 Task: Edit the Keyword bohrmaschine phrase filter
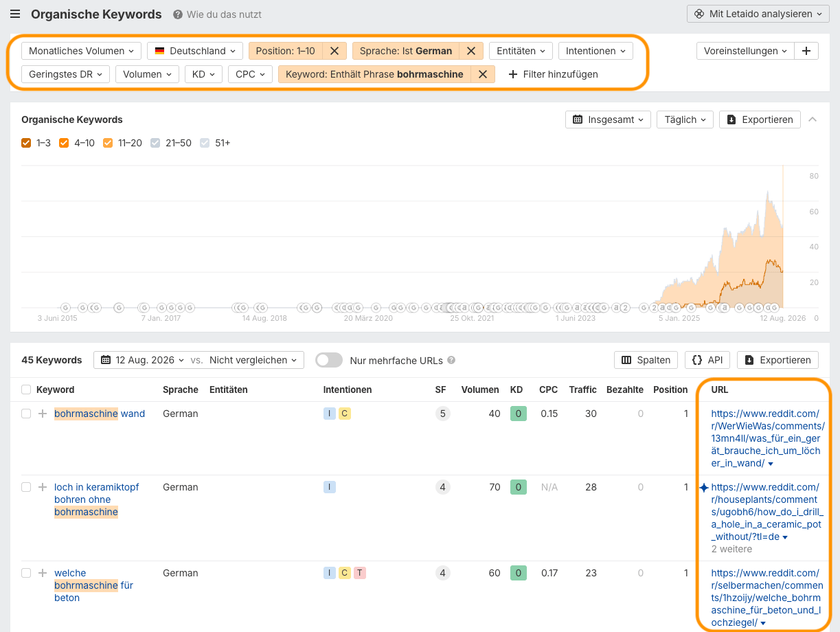pos(374,74)
